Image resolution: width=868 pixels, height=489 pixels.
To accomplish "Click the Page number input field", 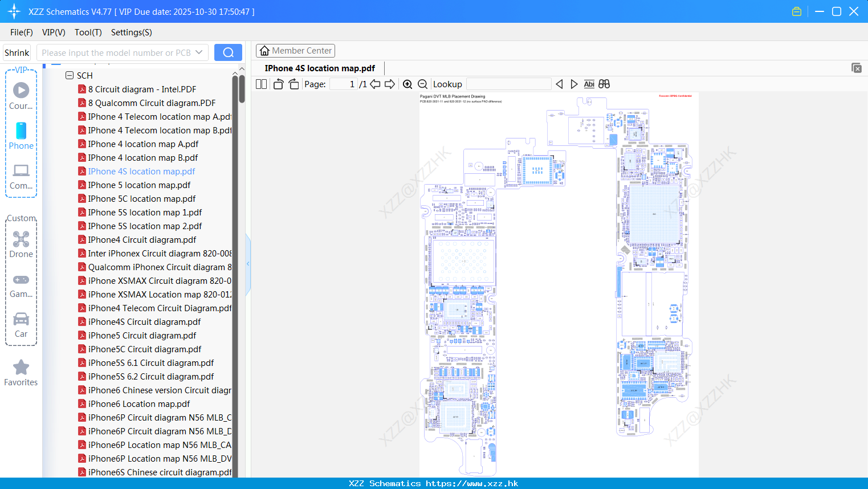I will 343,84.
